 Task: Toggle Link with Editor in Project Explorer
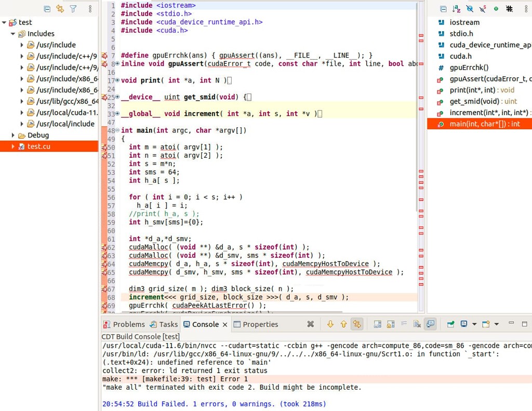(60, 9)
